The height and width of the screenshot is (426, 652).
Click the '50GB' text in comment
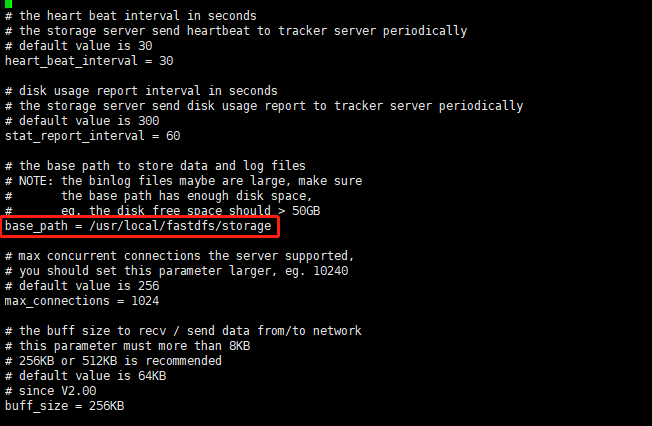(306, 211)
